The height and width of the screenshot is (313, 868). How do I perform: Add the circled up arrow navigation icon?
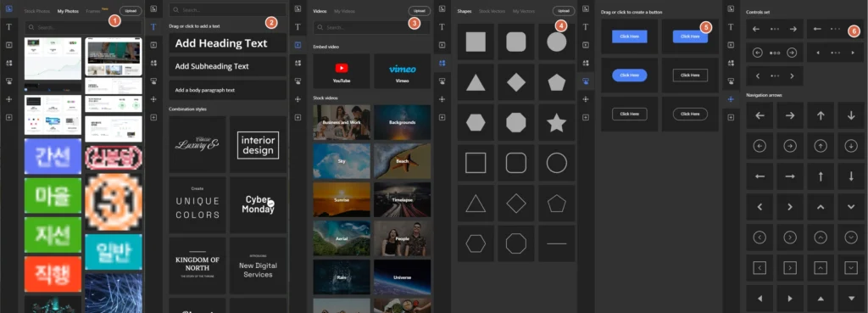pos(821,146)
